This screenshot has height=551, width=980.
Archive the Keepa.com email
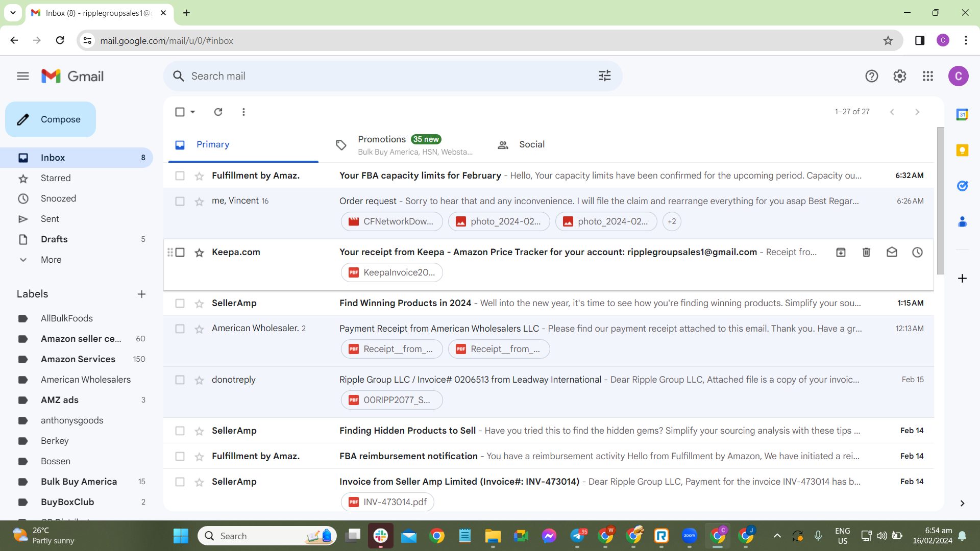click(x=841, y=252)
